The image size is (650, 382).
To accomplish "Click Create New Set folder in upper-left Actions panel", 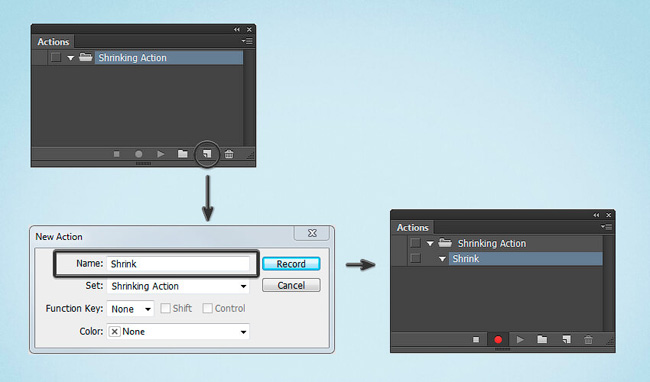I will (183, 154).
